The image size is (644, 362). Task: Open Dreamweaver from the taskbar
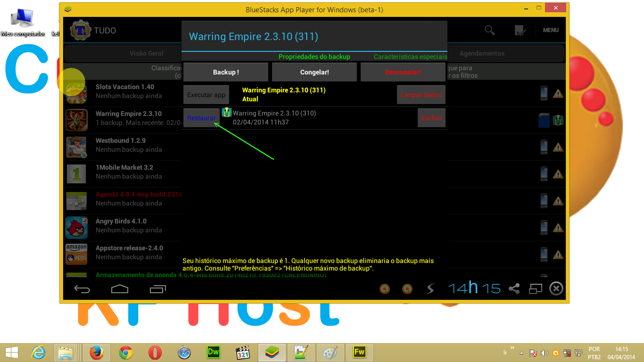[214, 352]
